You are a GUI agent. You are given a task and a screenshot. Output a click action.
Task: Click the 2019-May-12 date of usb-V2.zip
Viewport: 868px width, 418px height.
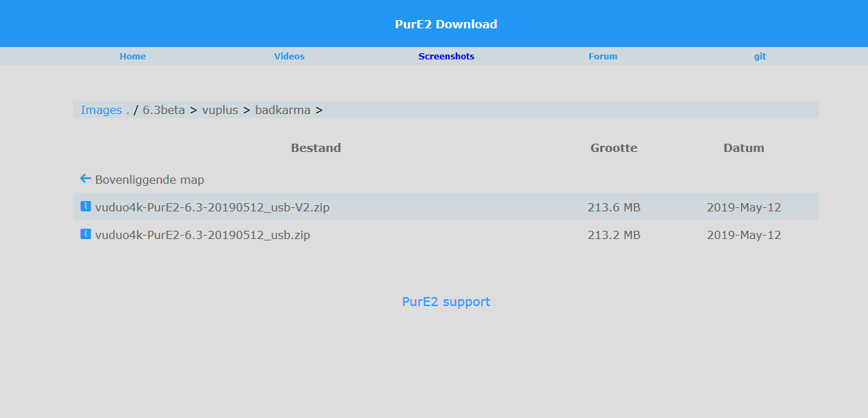(744, 207)
